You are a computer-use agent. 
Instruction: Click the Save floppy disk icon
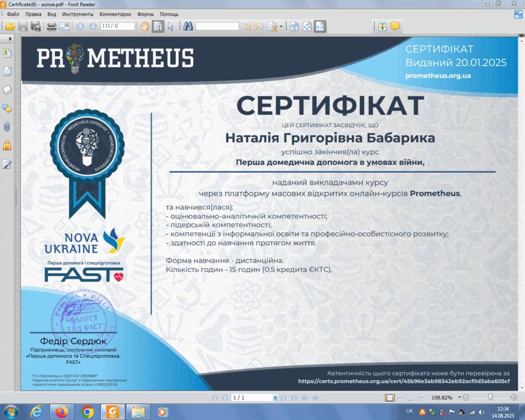tap(23, 26)
